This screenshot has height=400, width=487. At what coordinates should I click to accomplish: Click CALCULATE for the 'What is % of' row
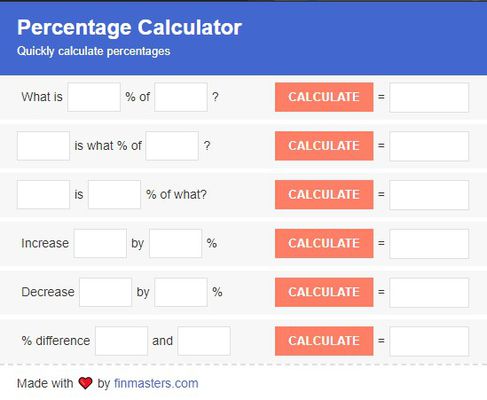point(324,97)
